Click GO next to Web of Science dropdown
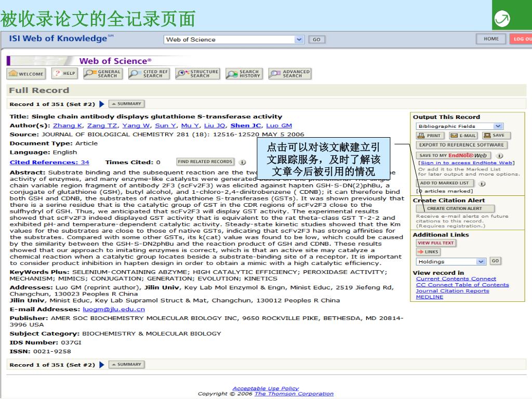Viewport: 532px width, 399px height. click(316, 39)
